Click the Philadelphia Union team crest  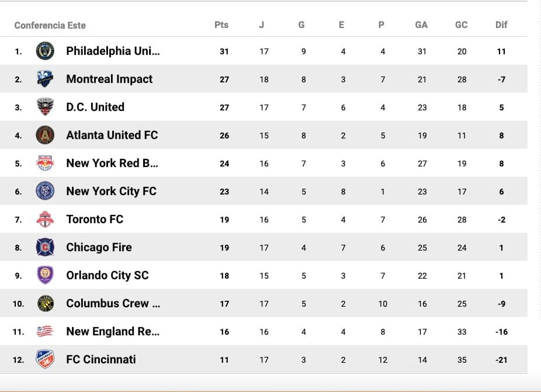tap(45, 51)
